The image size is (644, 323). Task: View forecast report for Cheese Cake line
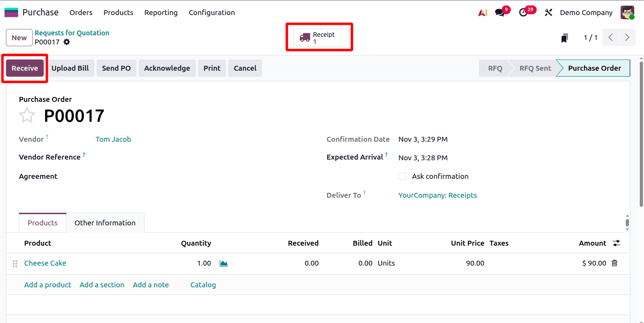[224, 263]
